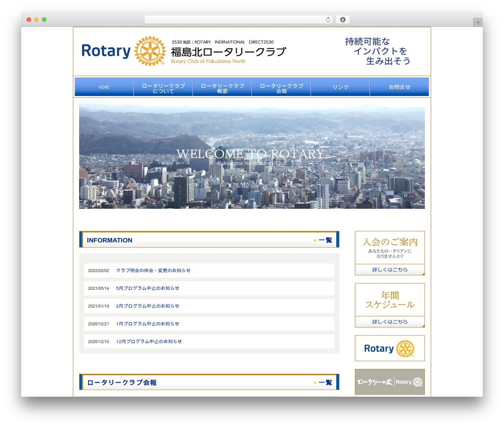This screenshot has width=504, height=427.
Task: Click the yellow arrow beside INFORMATION 一覧
Action: 315,240
